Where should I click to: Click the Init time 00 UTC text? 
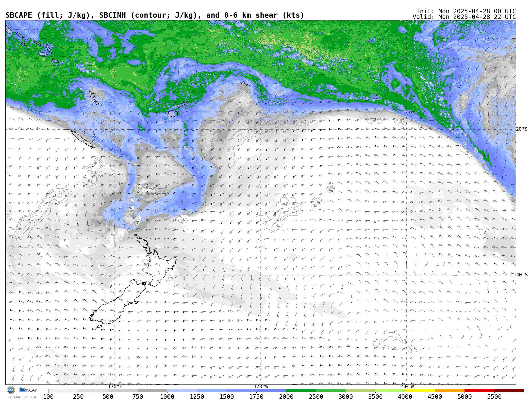click(x=466, y=11)
